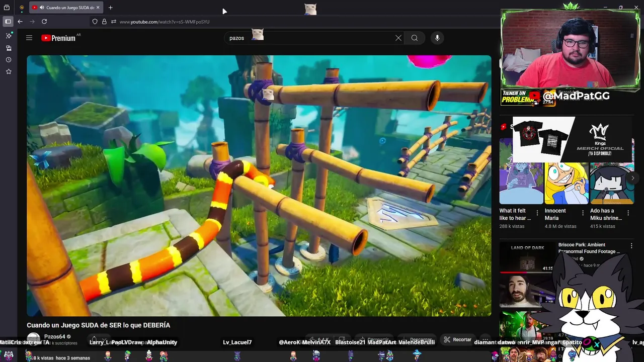This screenshot has height=362, width=644.
Task: Click the Kings Merch Oficial banner
Action: tap(573, 140)
